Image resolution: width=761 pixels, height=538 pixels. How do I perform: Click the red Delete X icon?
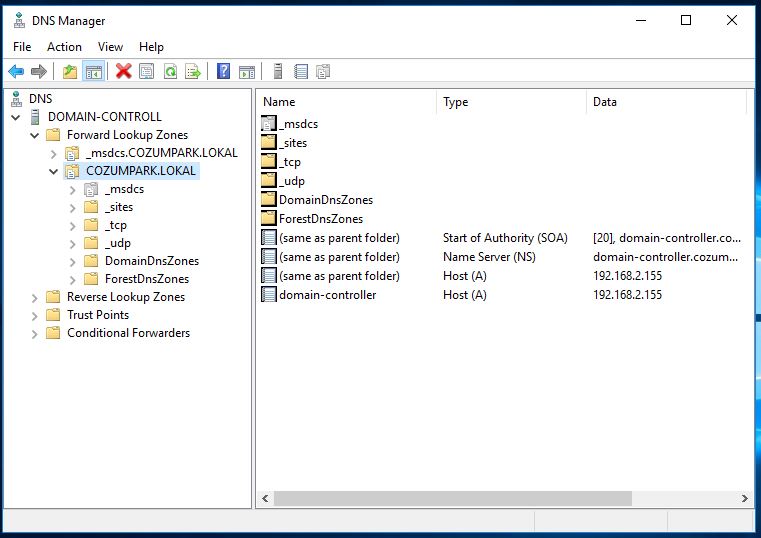(x=123, y=72)
